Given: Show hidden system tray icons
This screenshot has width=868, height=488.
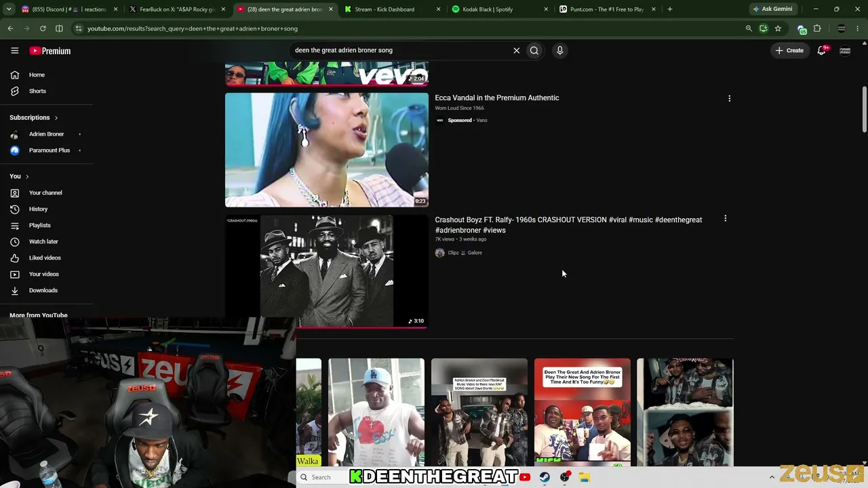Looking at the screenshot, I should [772, 477].
